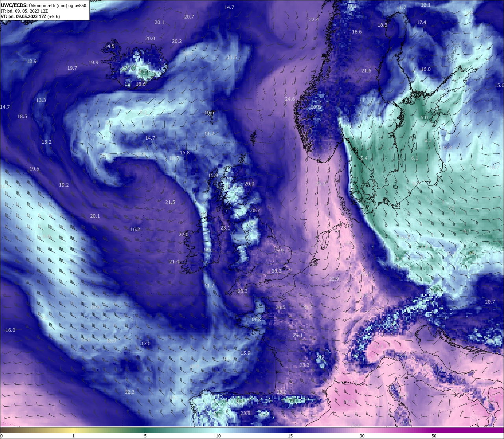
Task: Click the map value 11.5
Action: [x=232, y=57]
